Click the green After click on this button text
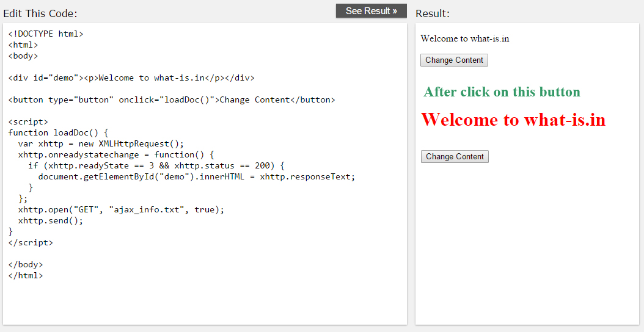Image resolution: width=644 pixels, height=332 pixels. [502, 92]
